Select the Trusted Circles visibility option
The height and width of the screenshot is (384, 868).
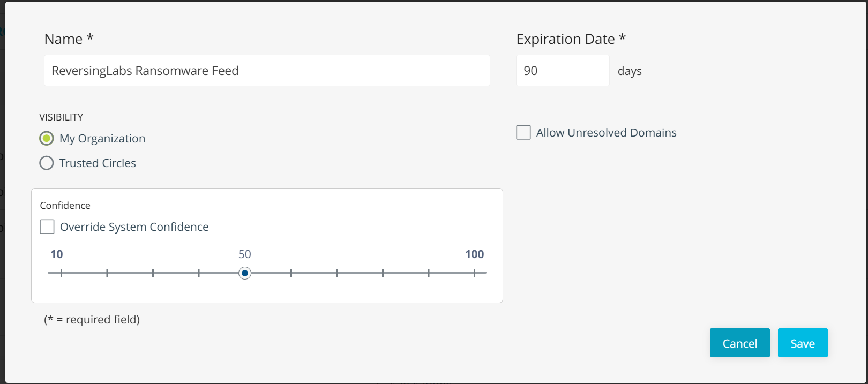coord(47,163)
